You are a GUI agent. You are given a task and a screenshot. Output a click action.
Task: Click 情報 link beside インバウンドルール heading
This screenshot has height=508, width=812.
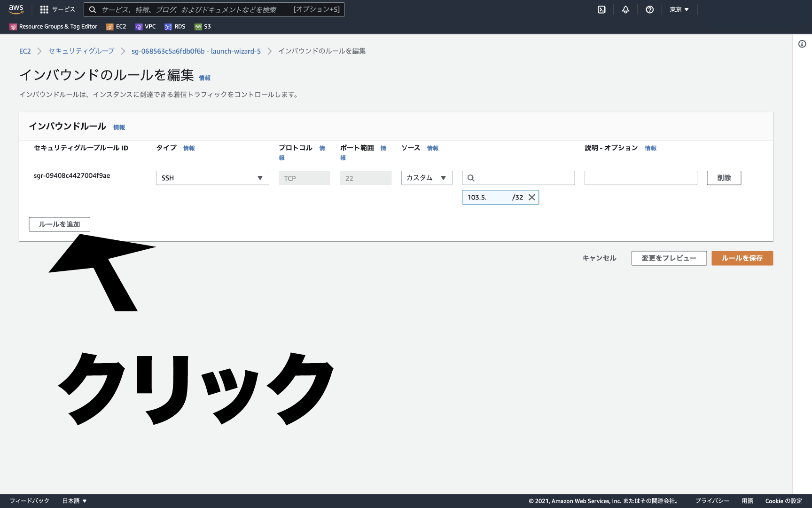[x=119, y=127]
